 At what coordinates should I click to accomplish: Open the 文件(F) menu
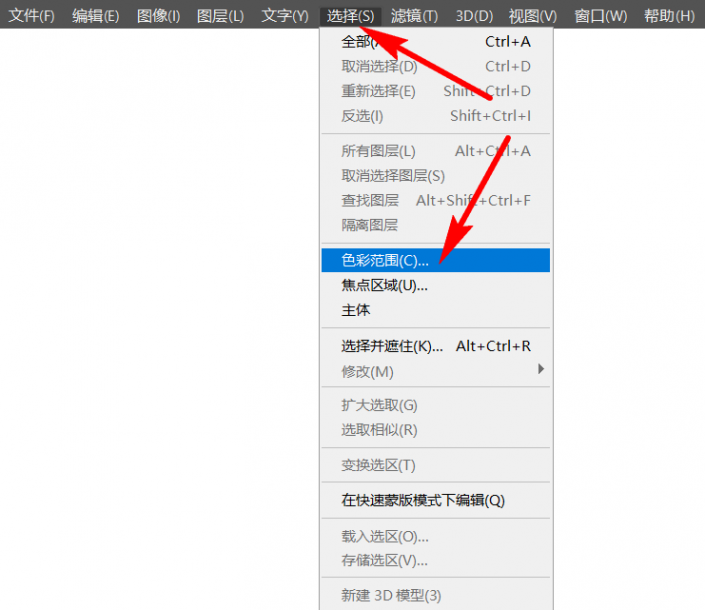[x=32, y=16]
